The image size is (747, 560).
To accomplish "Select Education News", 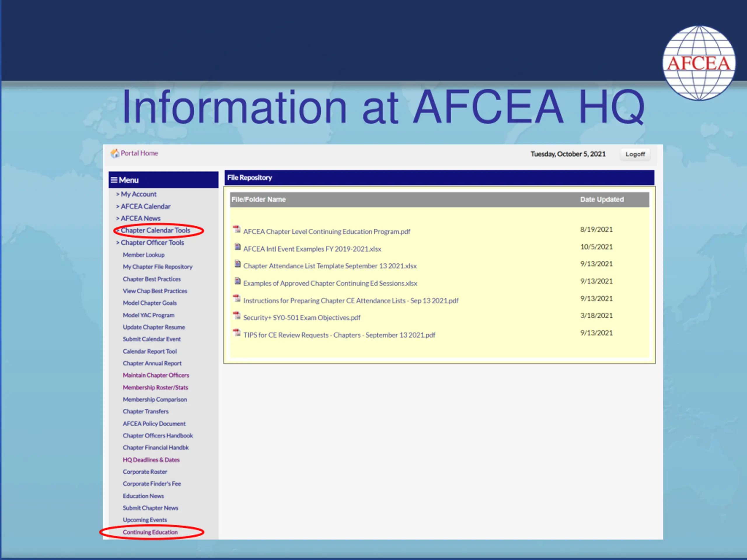I will coord(143,496).
